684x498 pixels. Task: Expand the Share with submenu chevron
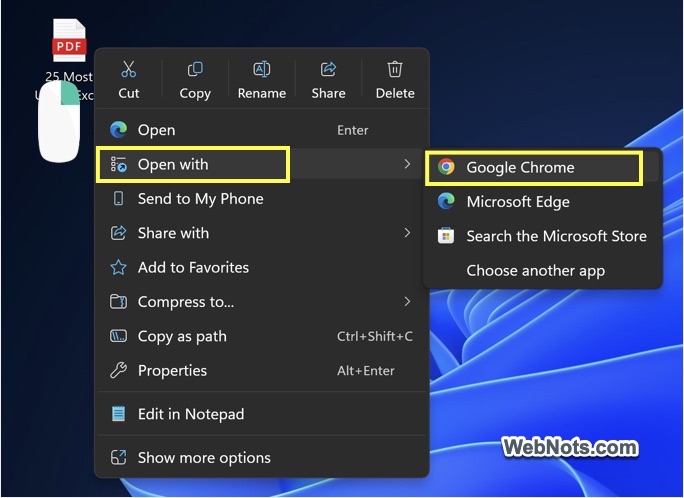pos(407,233)
